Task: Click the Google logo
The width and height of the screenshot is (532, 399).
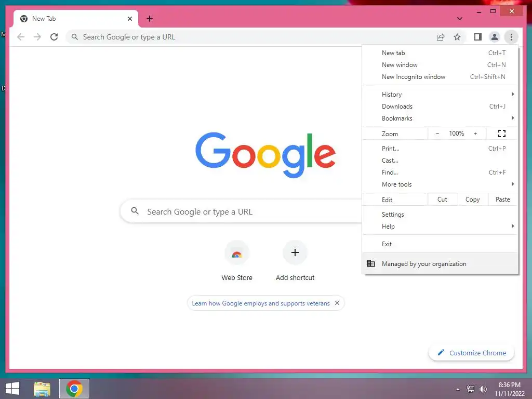Action: [x=265, y=155]
